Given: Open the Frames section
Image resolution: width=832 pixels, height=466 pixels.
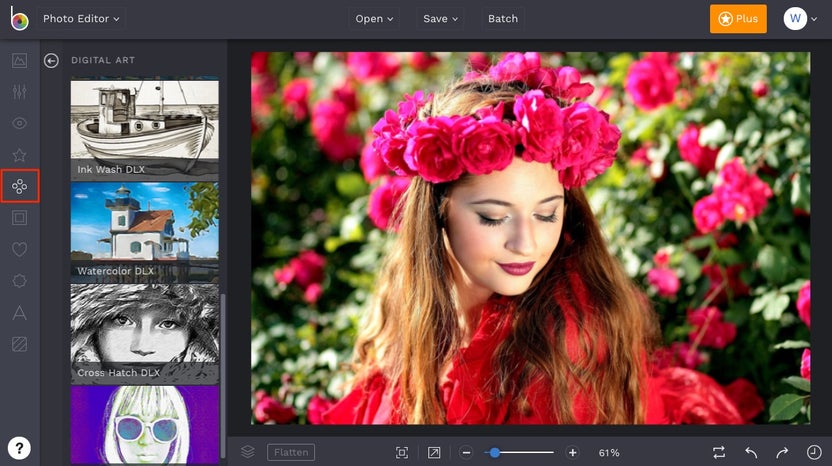Looking at the screenshot, I should pyautogui.click(x=19, y=218).
